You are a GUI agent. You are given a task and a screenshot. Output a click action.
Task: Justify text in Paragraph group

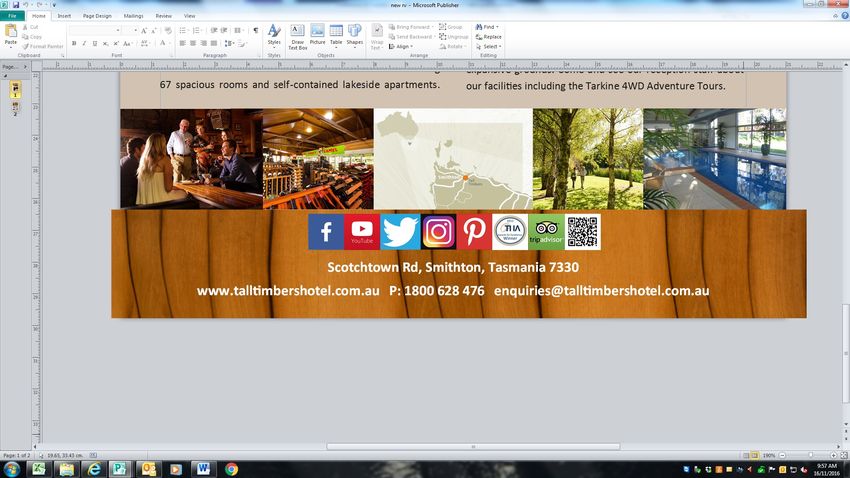214,43
